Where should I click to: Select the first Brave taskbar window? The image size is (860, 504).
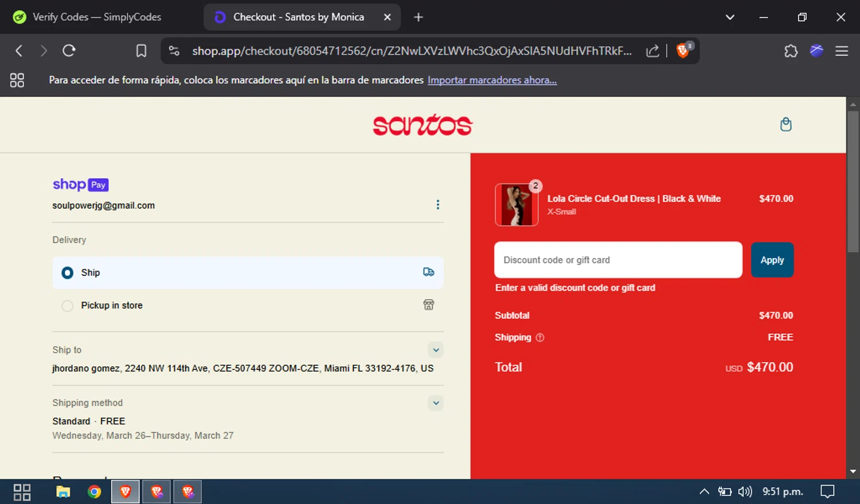pyautogui.click(x=125, y=492)
